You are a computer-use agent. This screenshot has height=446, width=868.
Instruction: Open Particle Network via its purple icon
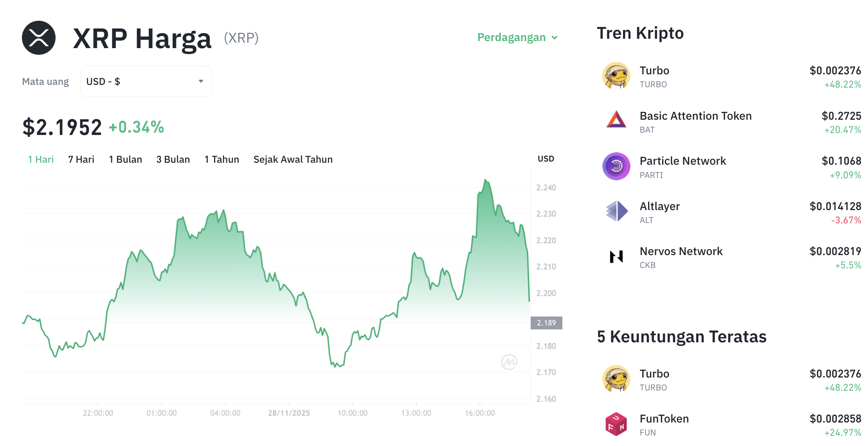pyautogui.click(x=616, y=166)
